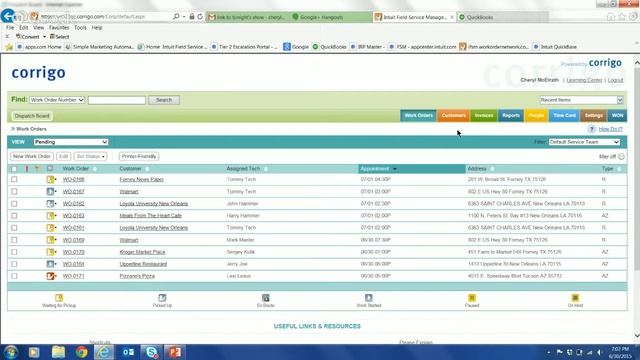The height and width of the screenshot is (360, 640).
Task: Open the Work Orders tab
Action: tap(418, 116)
